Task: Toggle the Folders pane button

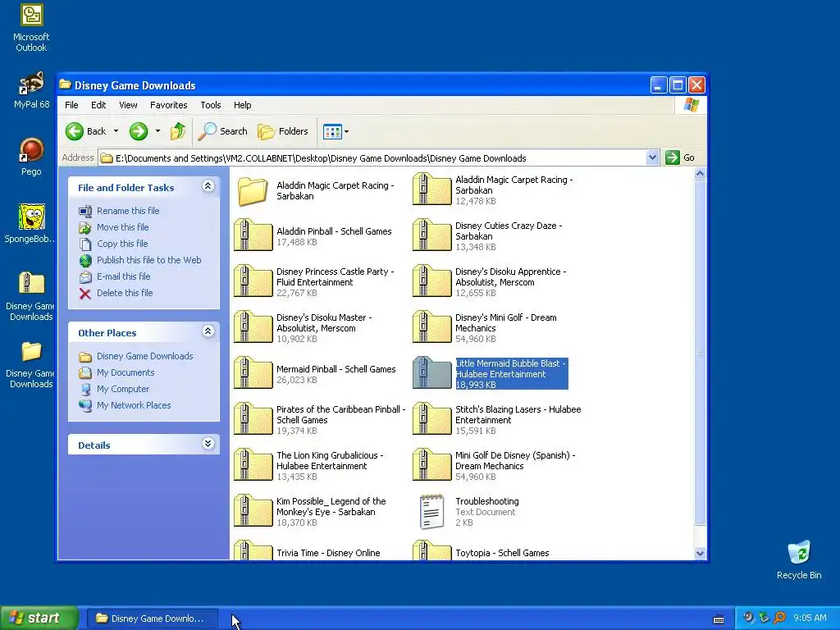Action: pos(283,131)
